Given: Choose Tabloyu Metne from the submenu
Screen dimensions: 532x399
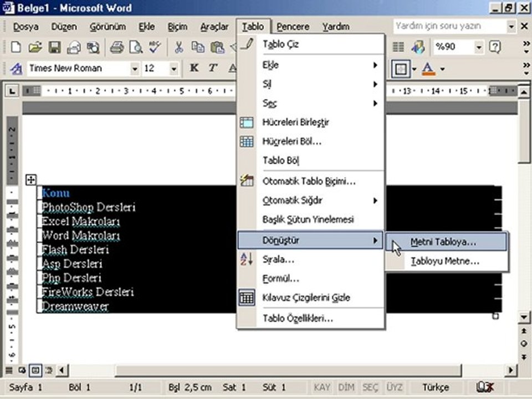Looking at the screenshot, I should pyautogui.click(x=447, y=261).
